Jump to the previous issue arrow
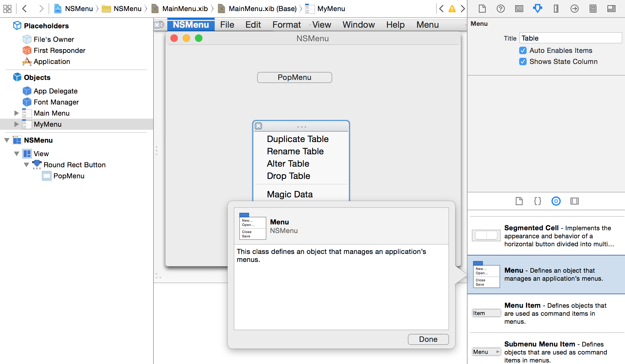Viewport: 625px width, 364px height. 441,9
